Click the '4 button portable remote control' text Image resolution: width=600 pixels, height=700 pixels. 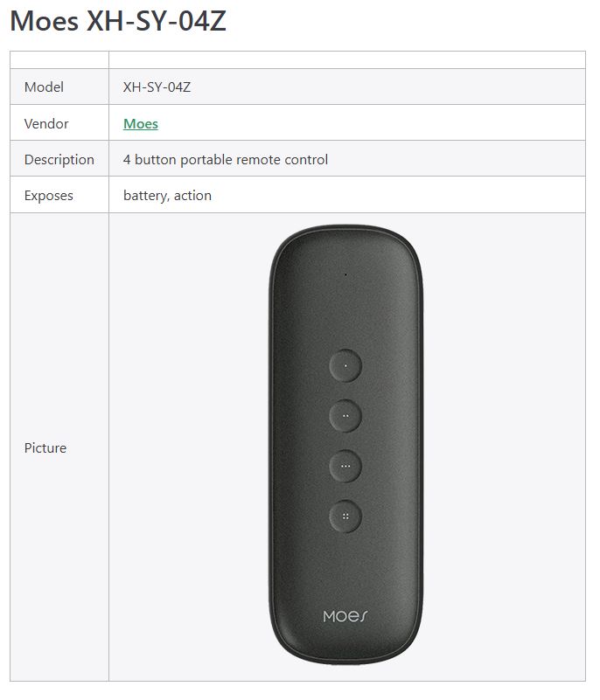226,160
